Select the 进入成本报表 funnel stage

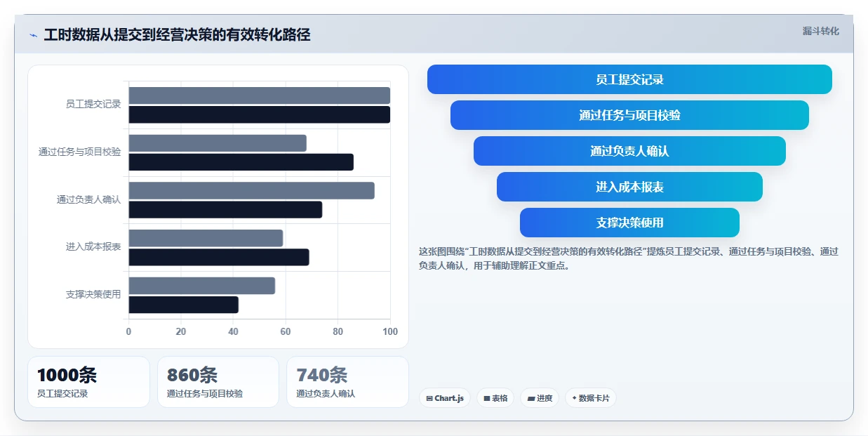point(629,187)
